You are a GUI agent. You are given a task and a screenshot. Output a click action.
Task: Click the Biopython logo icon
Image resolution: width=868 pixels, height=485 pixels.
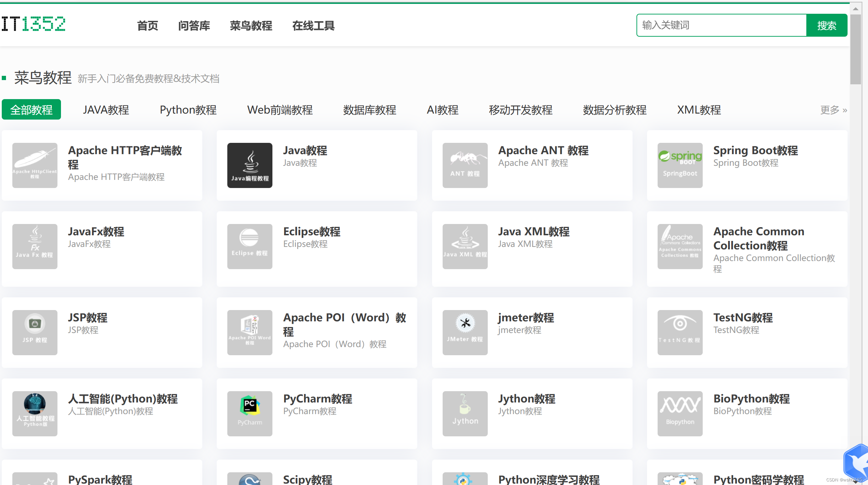680,413
